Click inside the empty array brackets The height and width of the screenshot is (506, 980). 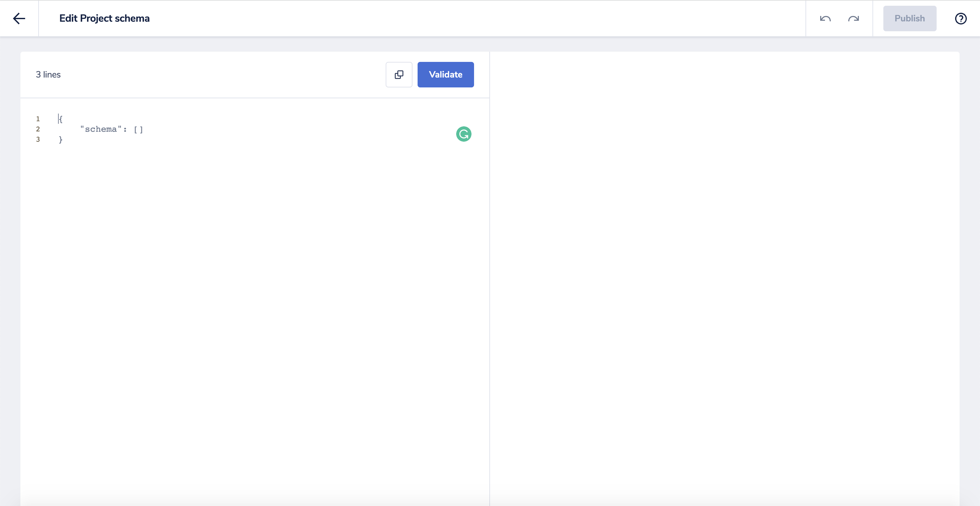pyautogui.click(x=138, y=129)
